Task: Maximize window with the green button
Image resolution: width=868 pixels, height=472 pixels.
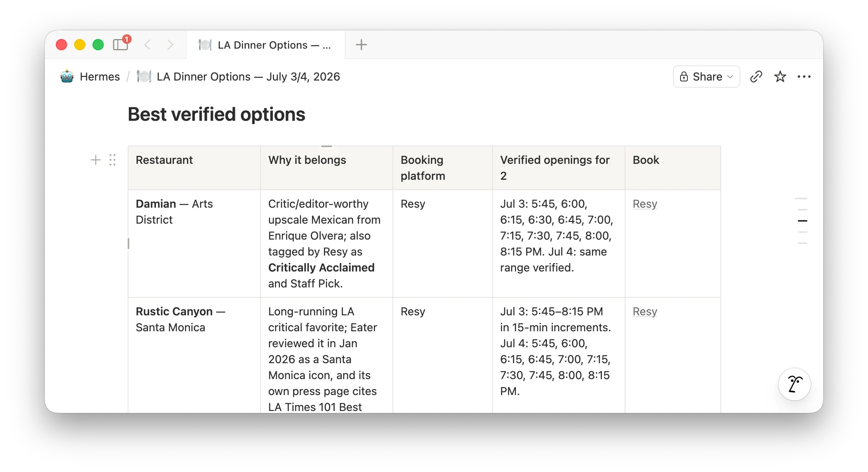Action: [98, 45]
